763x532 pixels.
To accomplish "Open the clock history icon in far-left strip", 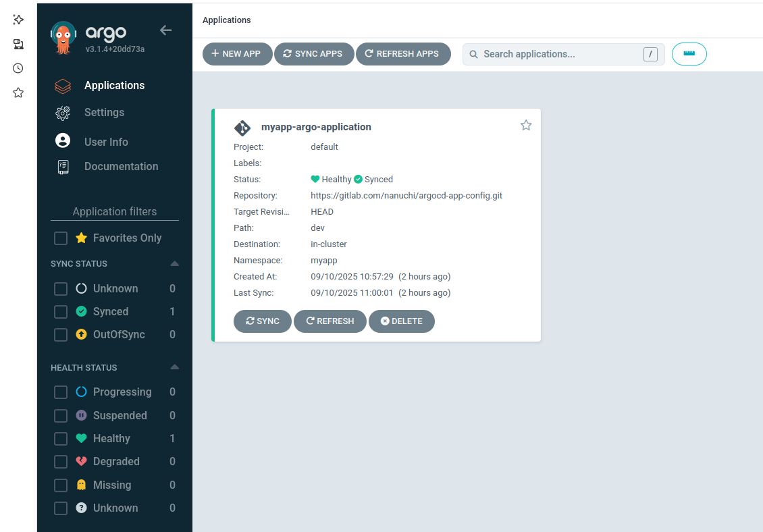I will pyautogui.click(x=18, y=68).
